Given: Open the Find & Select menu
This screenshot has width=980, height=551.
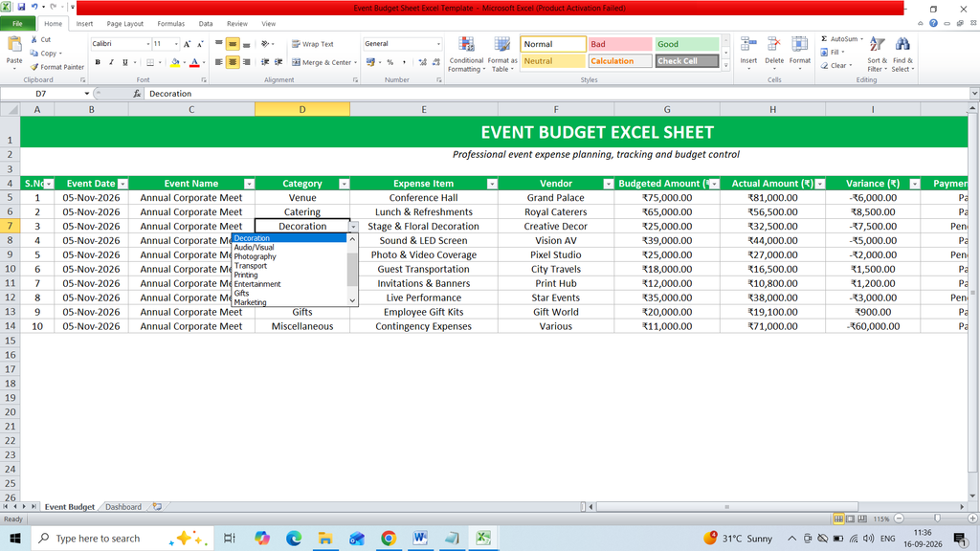Looking at the screenshot, I should (902, 55).
